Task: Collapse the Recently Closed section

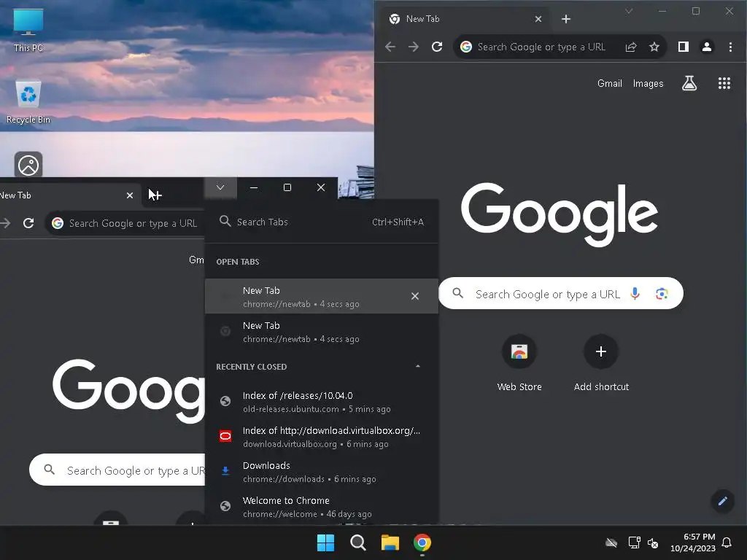Action: click(418, 366)
